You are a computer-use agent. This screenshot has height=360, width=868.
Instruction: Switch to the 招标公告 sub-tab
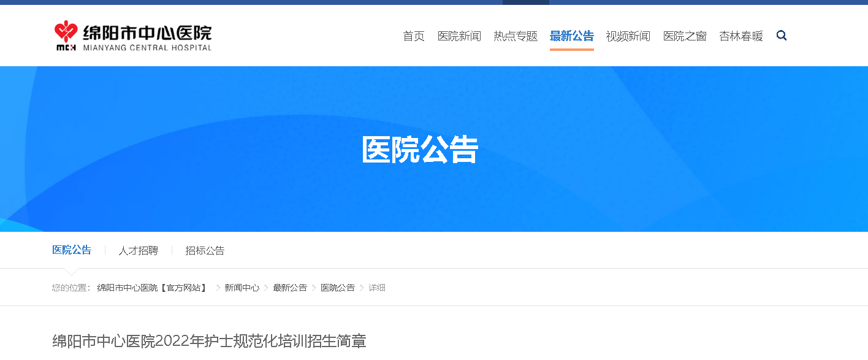pyautogui.click(x=205, y=250)
